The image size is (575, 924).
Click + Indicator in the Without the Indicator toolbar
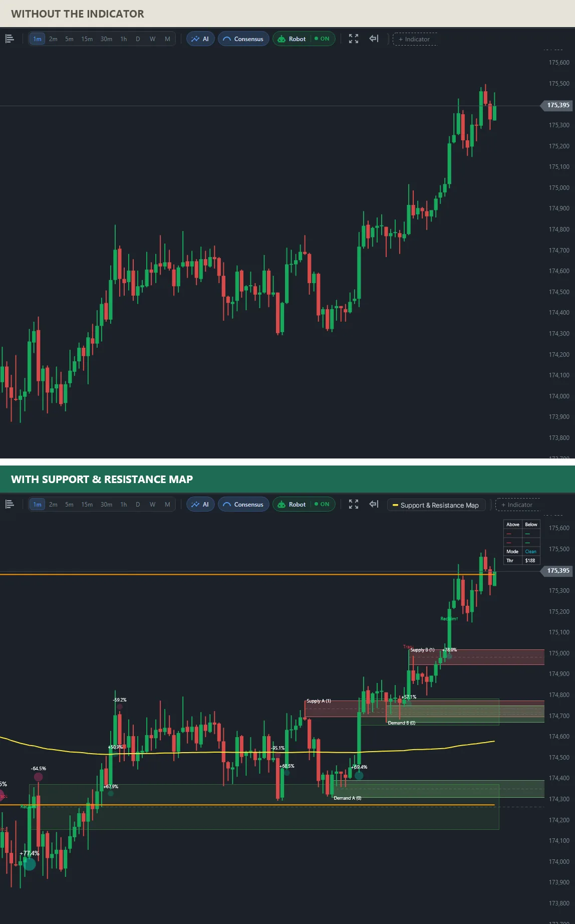[415, 39]
